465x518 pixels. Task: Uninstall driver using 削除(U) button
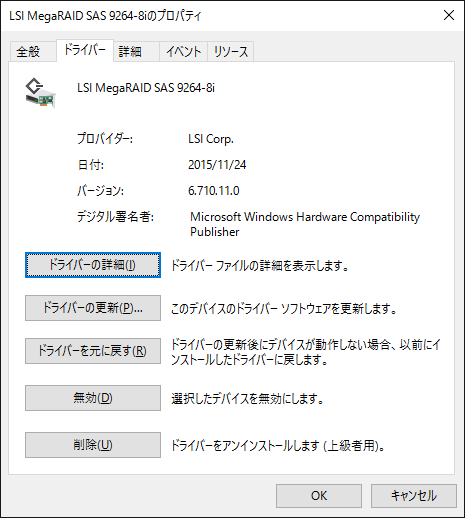tap(93, 445)
